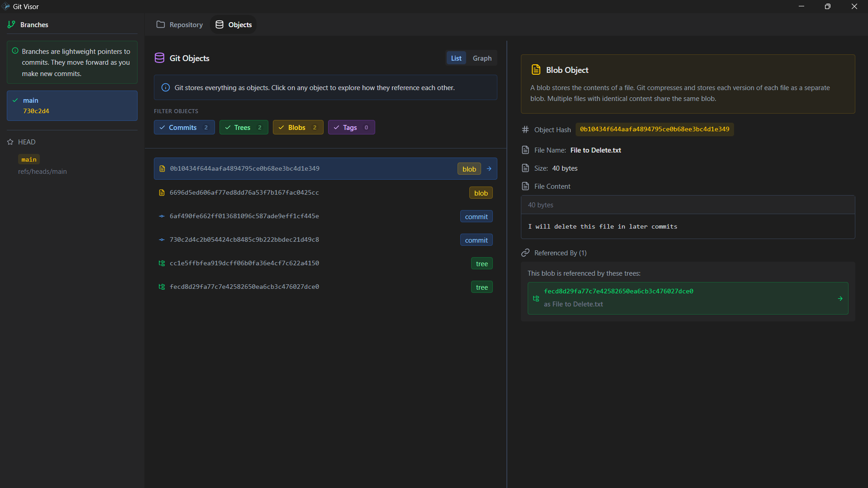Click the Git Visor app icon in title bar
The width and height of the screenshot is (868, 488).
[x=6, y=6]
